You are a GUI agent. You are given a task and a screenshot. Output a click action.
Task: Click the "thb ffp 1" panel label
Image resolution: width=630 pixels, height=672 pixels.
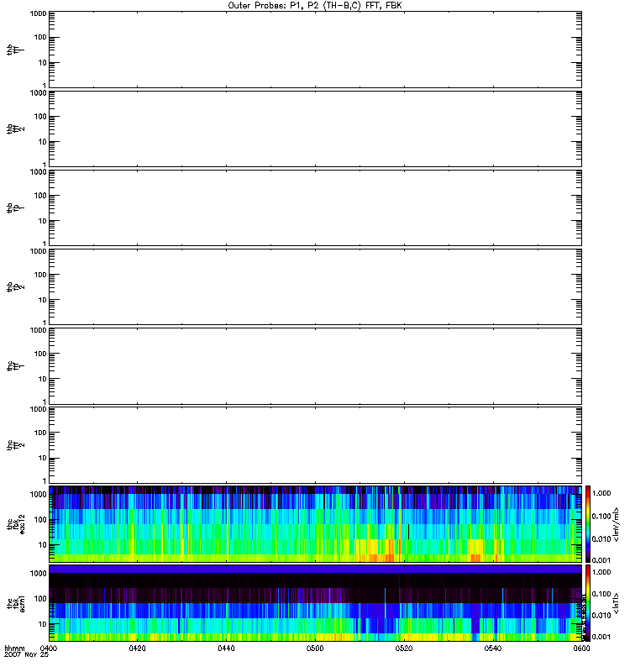15,207
